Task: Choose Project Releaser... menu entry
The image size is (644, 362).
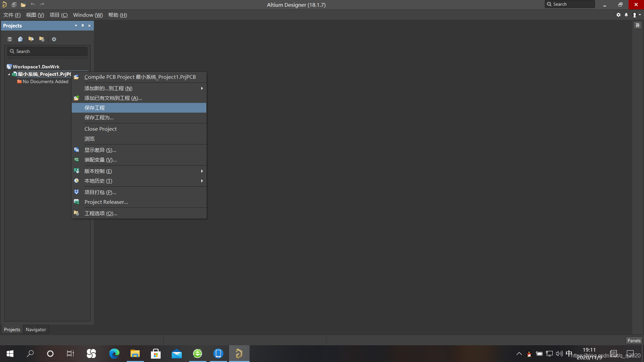Action: pos(139,202)
